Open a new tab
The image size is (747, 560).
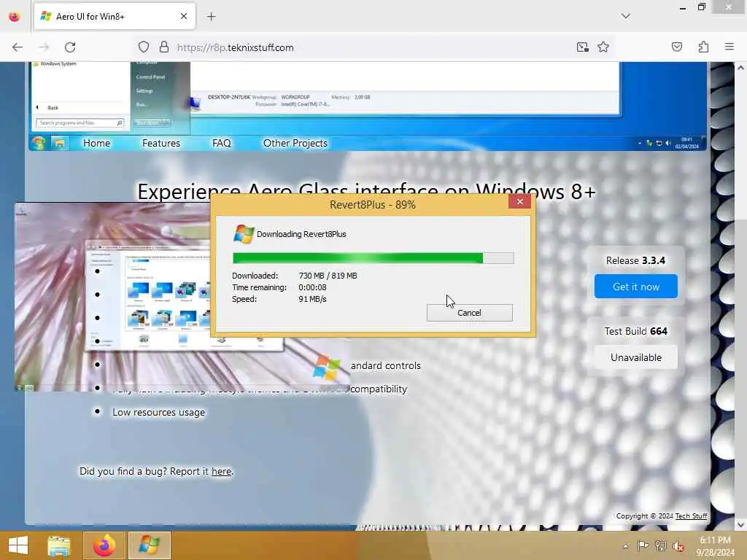(211, 17)
